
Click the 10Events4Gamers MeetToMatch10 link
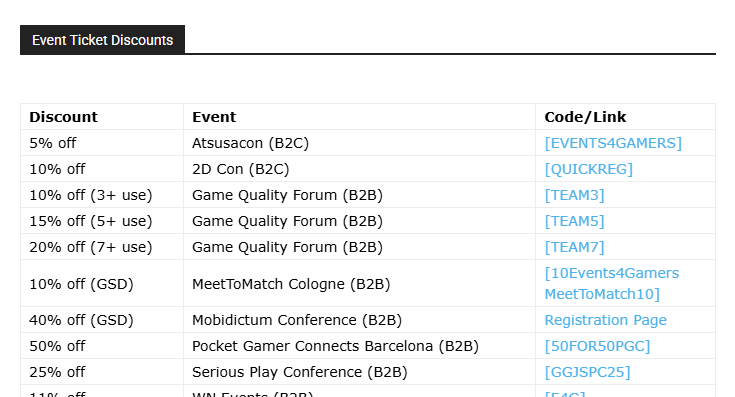(x=611, y=284)
